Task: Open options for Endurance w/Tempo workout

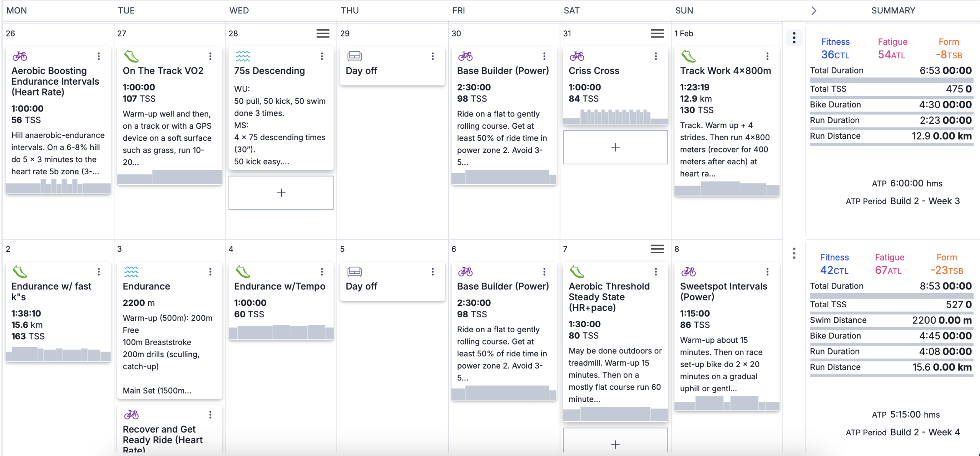Action: click(322, 272)
